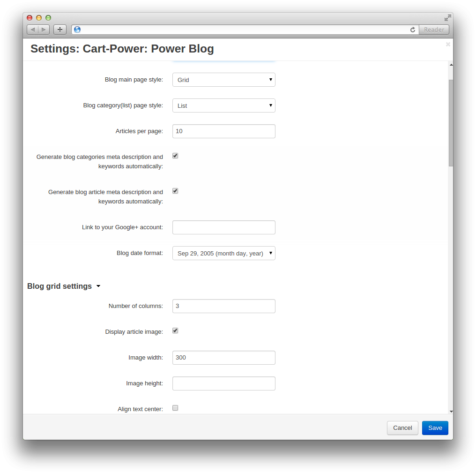Open Blog main page style dropdown
The height and width of the screenshot is (473, 476).
224,80
